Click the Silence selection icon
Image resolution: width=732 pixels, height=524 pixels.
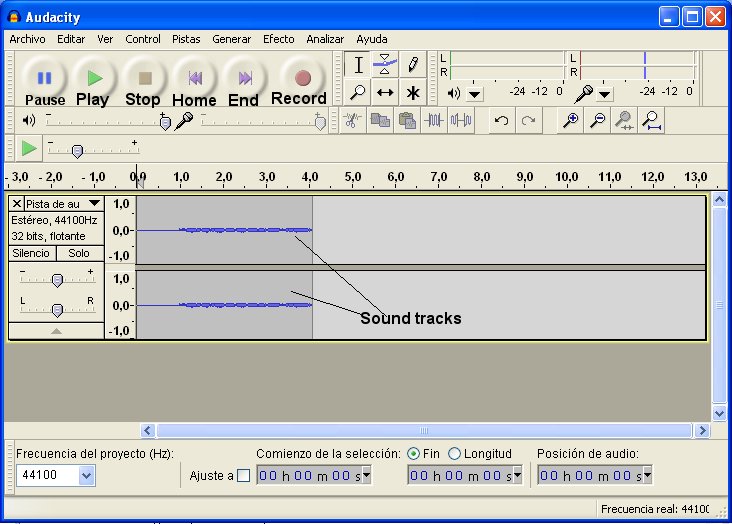point(461,120)
